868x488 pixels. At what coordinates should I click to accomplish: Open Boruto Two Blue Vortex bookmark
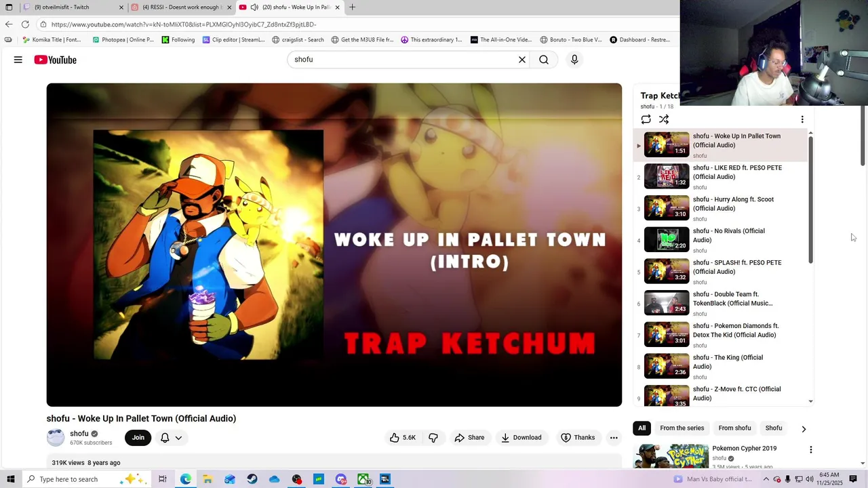coord(570,40)
